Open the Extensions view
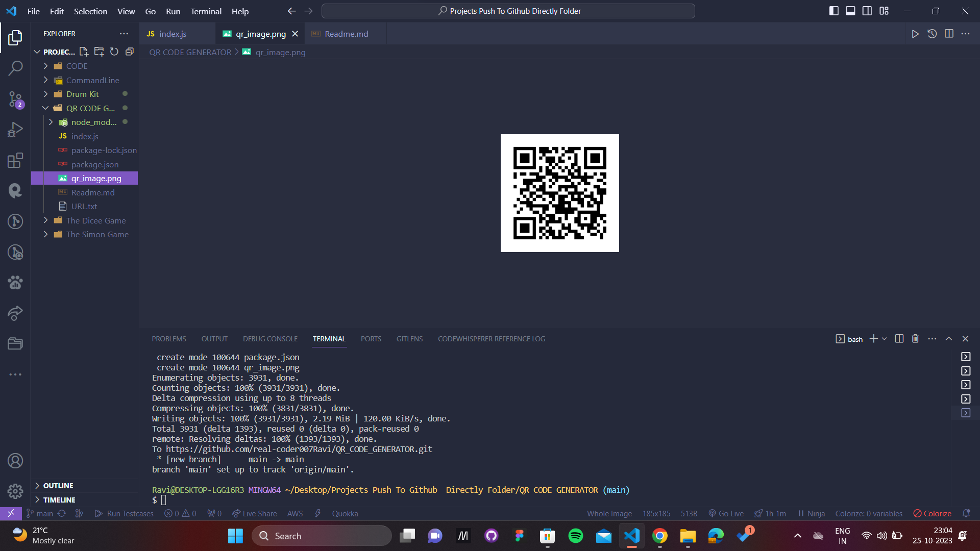 tap(15, 160)
